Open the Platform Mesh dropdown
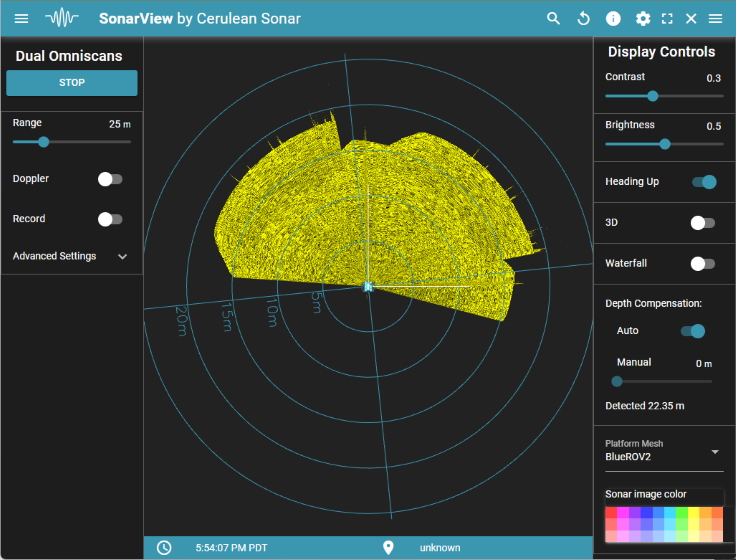The height and width of the screenshot is (560, 736). 664,451
